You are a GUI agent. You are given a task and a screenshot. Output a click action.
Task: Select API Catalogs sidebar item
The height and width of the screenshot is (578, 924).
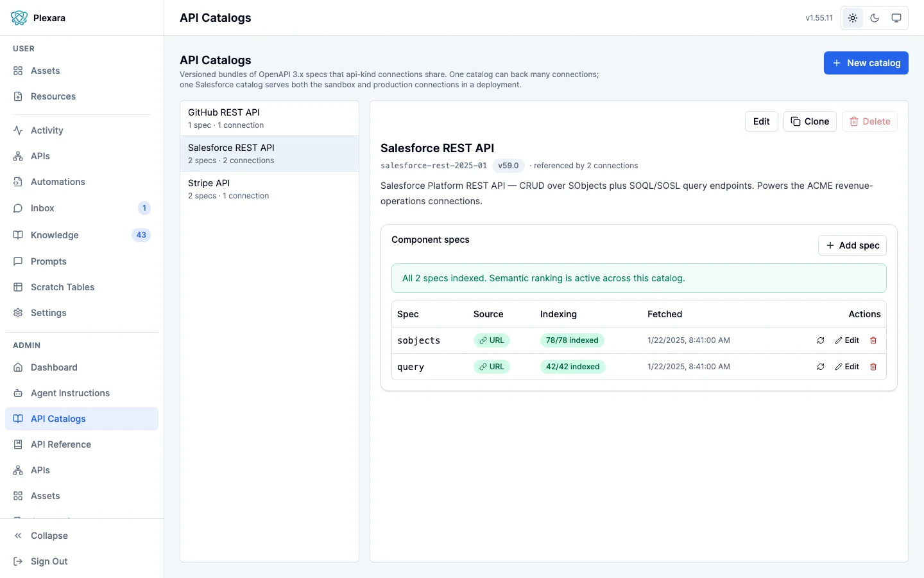click(81, 419)
